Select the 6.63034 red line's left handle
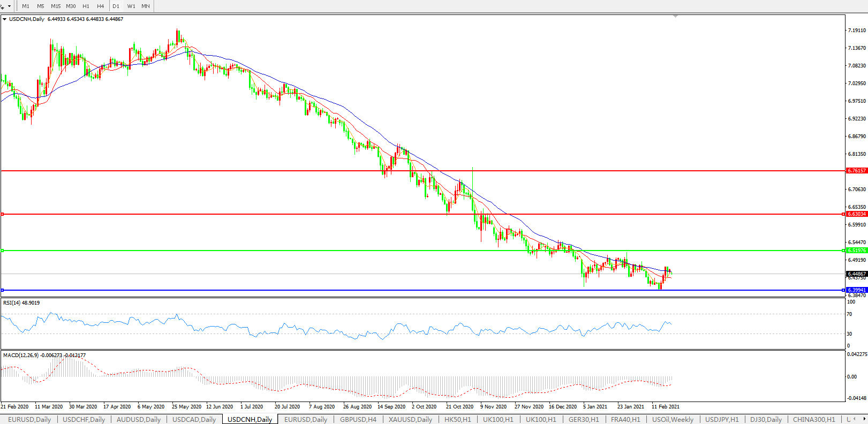The width and height of the screenshot is (868, 424). [3, 214]
